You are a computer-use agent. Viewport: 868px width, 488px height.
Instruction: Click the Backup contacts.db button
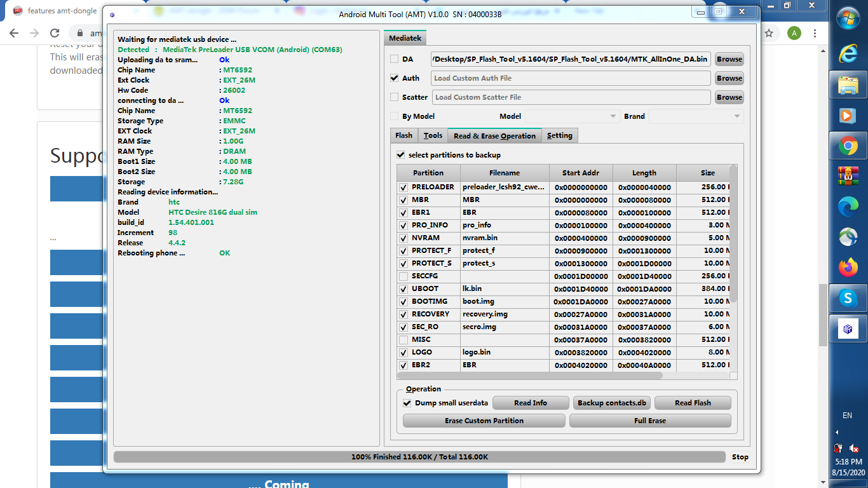tap(612, 403)
